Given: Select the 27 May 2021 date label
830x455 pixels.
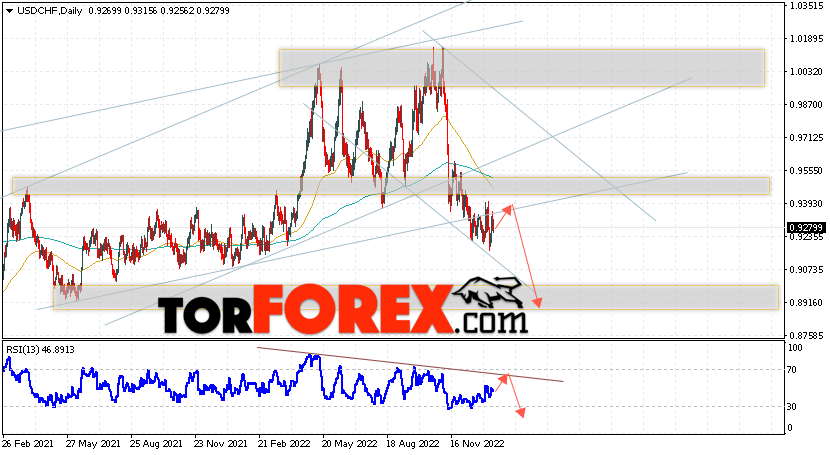Looking at the screenshot, I should point(93,444).
